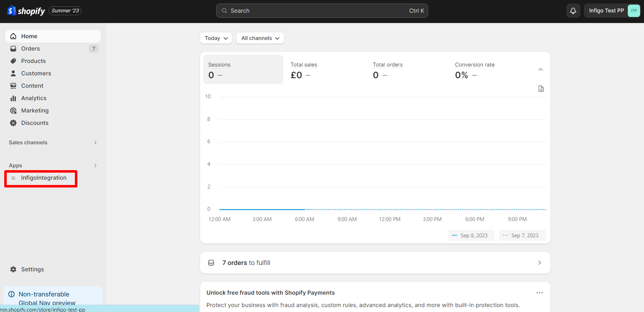Viewport: 644px width, 312px height.
Task: Open the Discounts page
Action: tap(53, 123)
